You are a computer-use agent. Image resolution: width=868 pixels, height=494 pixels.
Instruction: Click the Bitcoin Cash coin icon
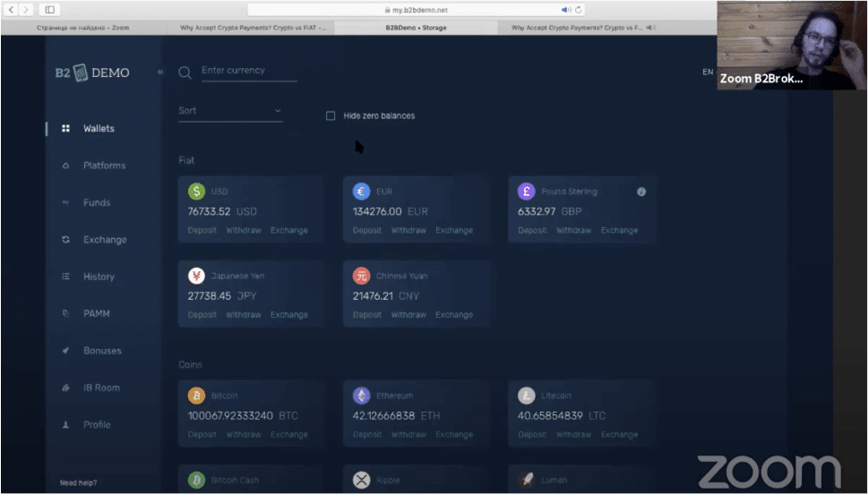[x=196, y=480]
